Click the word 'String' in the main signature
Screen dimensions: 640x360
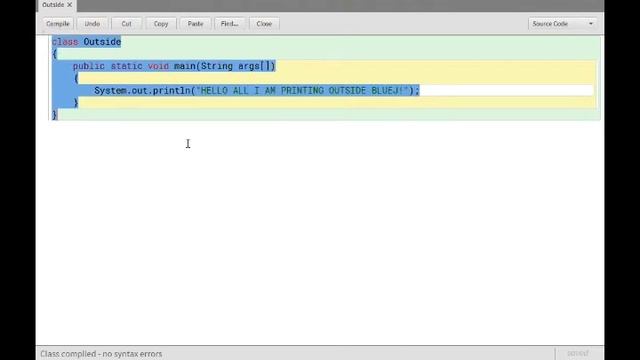click(x=217, y=66)
